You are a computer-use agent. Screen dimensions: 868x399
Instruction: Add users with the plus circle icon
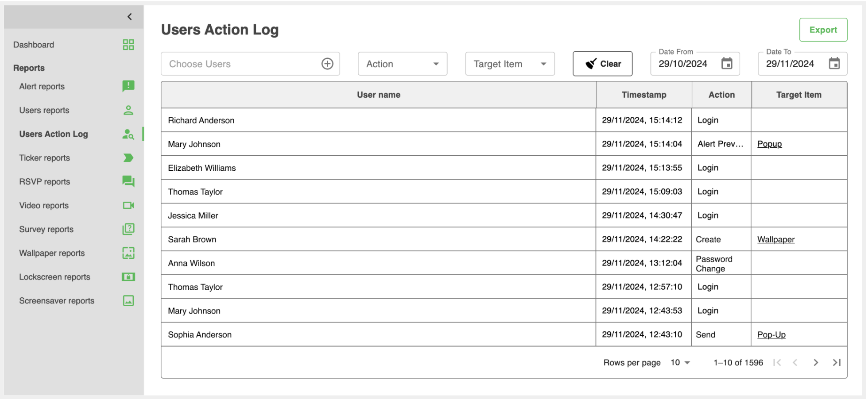click(x=327, y=64)
